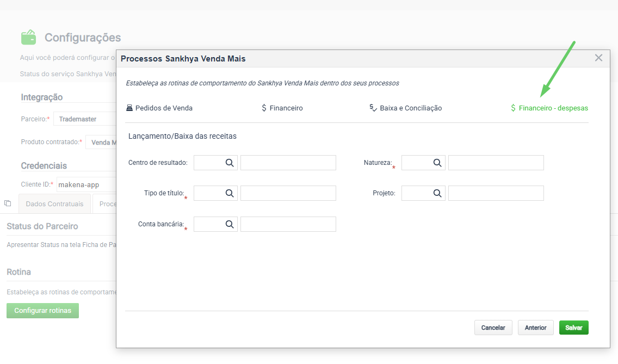Click the copy icon beside Dados Contratuais
618x364 pixels.
tap(8, 203)
